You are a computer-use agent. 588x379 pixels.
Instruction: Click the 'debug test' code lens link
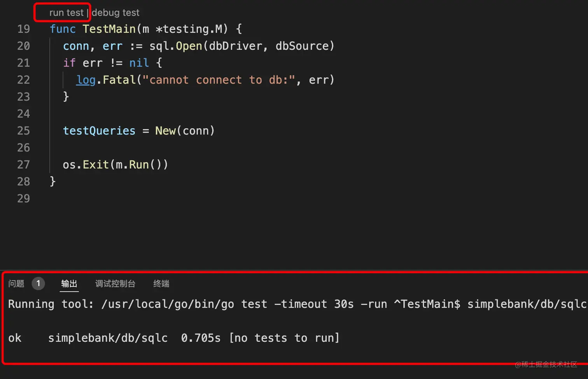pos(115,12)
